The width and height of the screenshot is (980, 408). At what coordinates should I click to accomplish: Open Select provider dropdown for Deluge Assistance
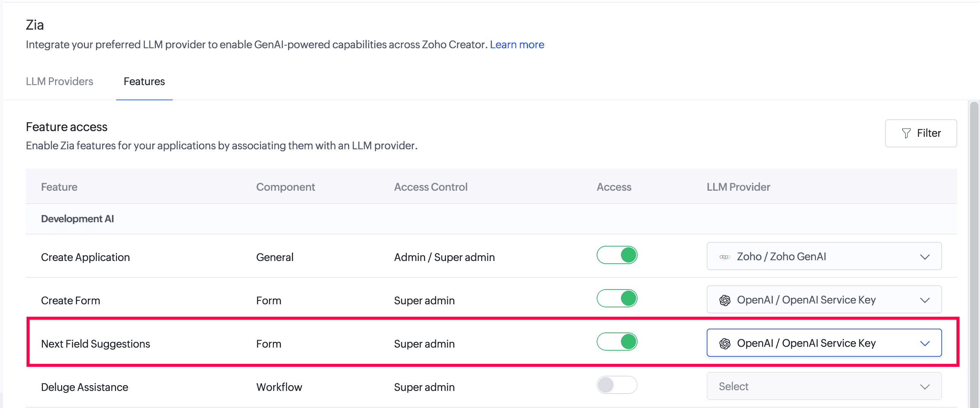click(824, 386)
